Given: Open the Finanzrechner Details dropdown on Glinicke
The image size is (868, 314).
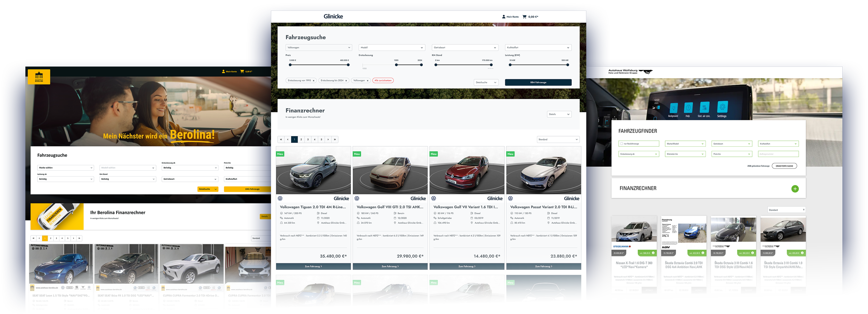Looking at the screenshot, I should coord(559,114).
